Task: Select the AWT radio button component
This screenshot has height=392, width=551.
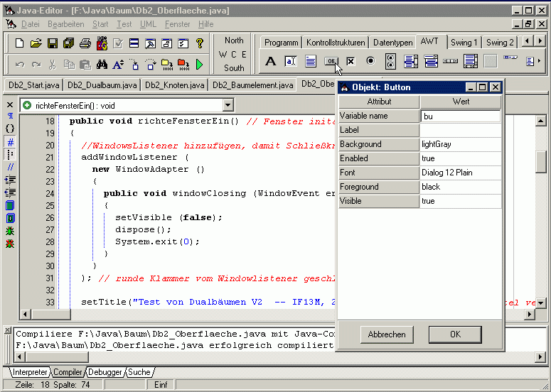Action: coord(370,61)
